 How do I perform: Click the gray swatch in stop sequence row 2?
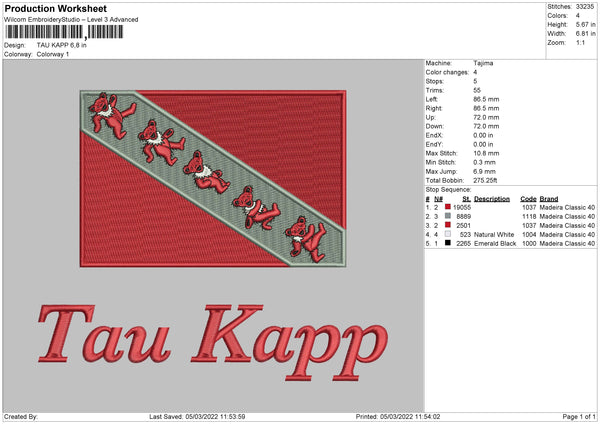pyautogui.click(x=448, y=216)
